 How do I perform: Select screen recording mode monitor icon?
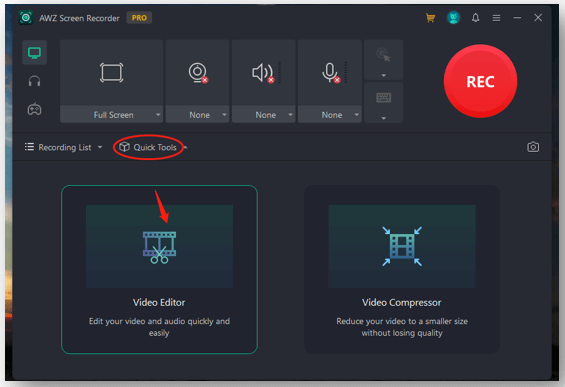[34, 53]
